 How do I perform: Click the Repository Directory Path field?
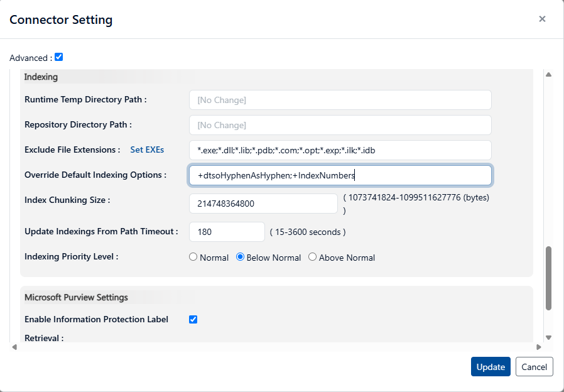click(x=340, y=125)
